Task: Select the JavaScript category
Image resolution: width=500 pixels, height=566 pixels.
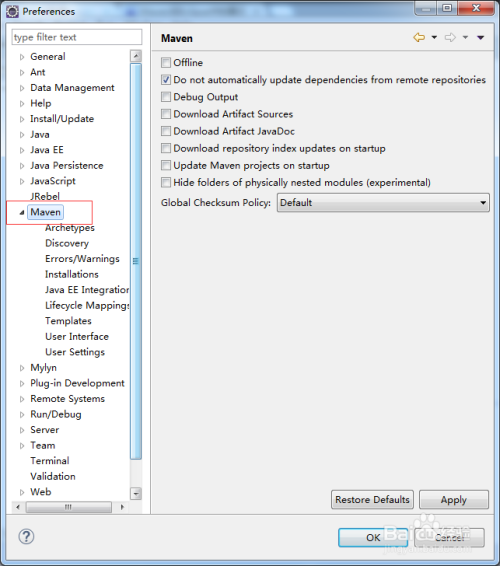Action: point(53,181)
